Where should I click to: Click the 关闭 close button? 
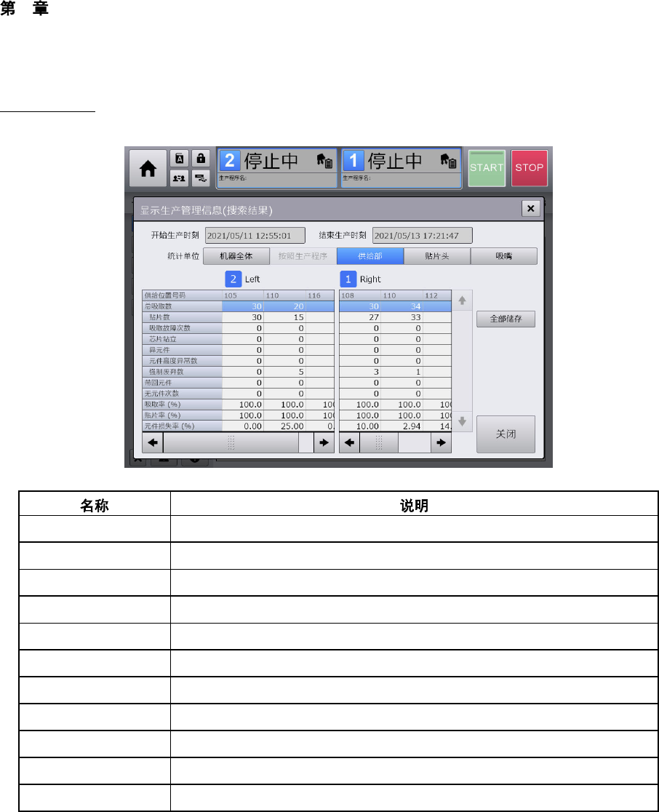click(x=506, y=434)
